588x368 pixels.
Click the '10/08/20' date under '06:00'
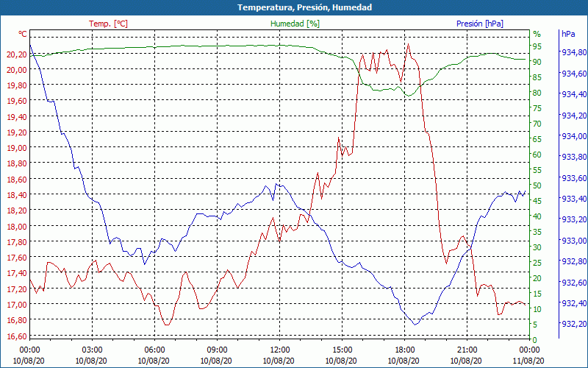pos(154,361)
